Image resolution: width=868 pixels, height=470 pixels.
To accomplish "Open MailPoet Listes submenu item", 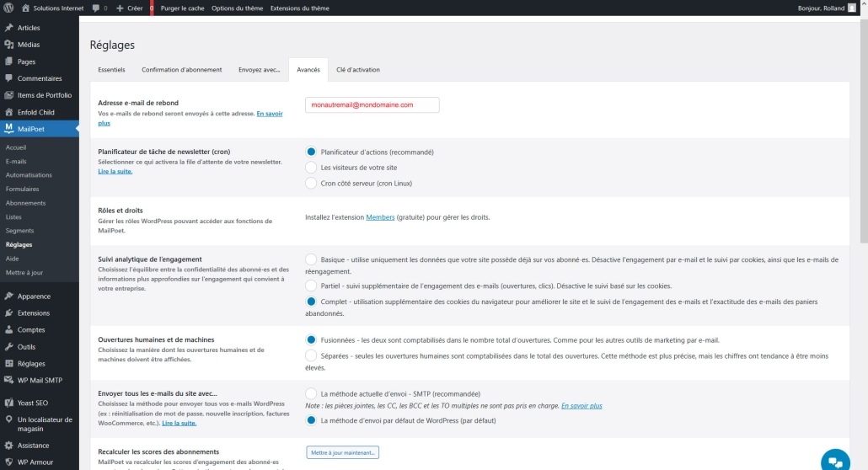I will point(13,217).
